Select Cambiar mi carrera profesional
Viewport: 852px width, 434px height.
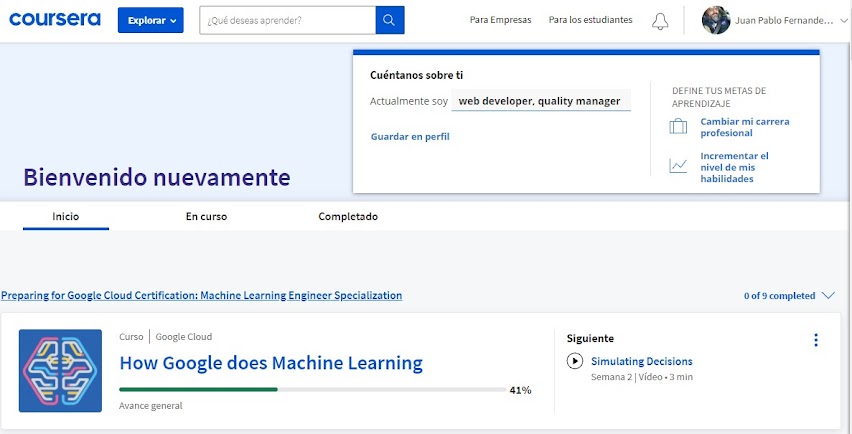coord(744,127)
